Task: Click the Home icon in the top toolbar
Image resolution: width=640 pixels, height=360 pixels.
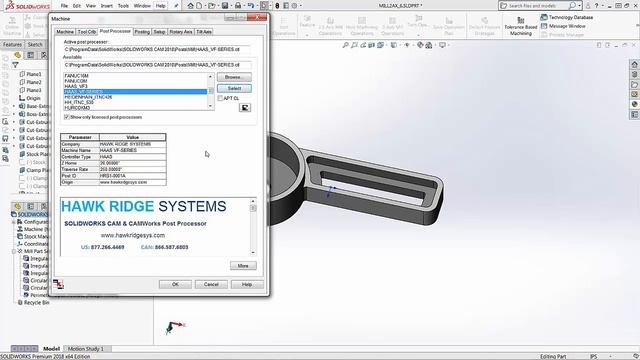Action: click(x=190, y=6)
